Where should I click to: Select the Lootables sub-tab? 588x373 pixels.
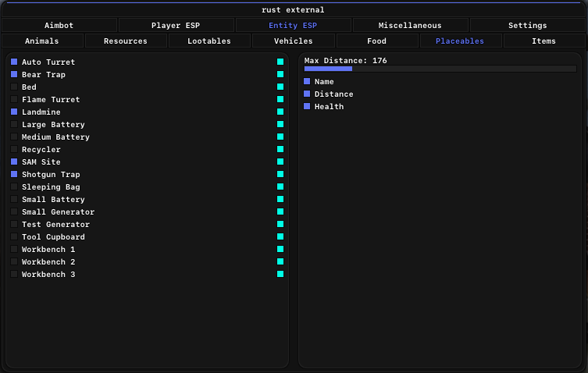209,41
